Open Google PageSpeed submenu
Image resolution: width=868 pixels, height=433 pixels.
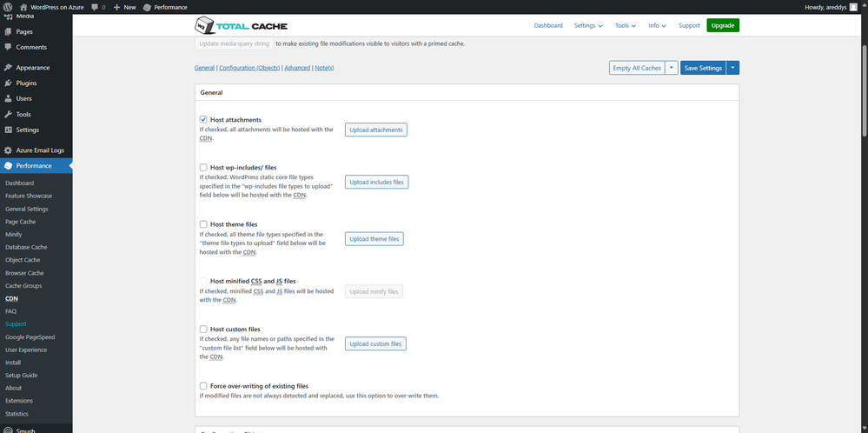coord(30,336)
